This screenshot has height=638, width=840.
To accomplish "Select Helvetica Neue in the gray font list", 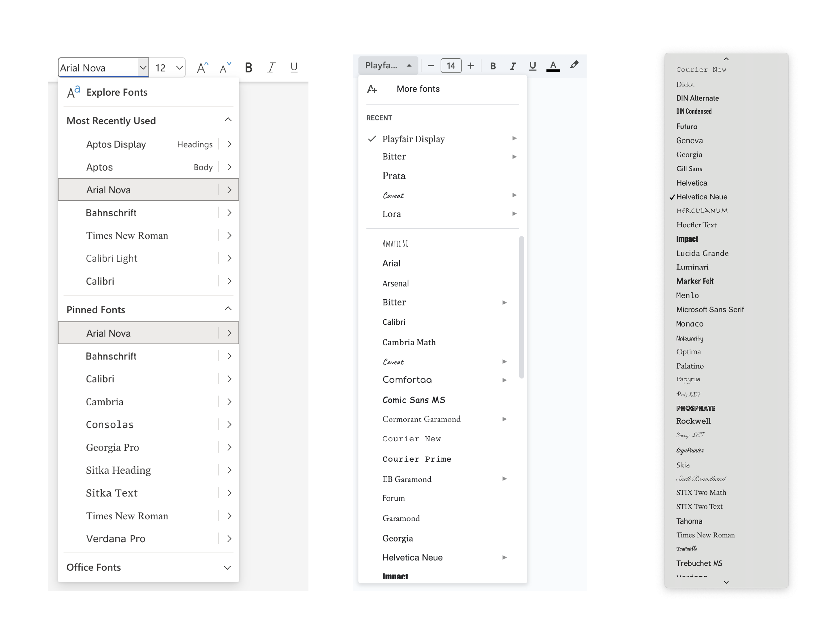I will tap(702, 197).
